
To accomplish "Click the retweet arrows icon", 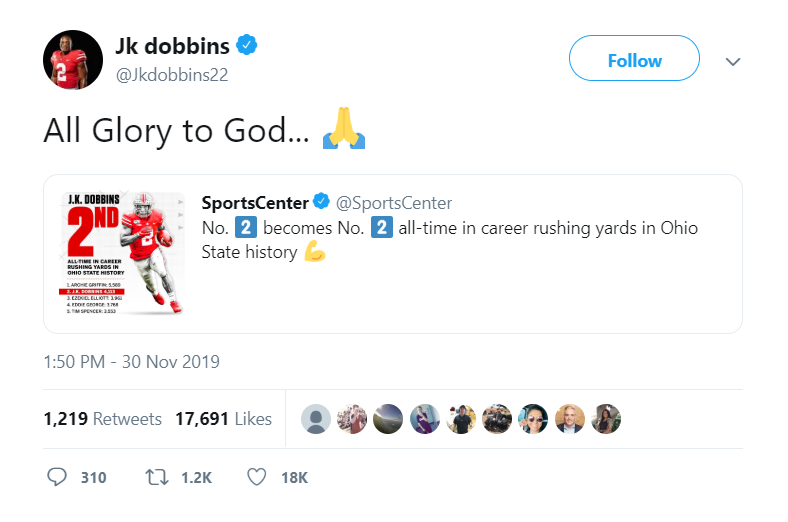I will (x=157, y=478).
